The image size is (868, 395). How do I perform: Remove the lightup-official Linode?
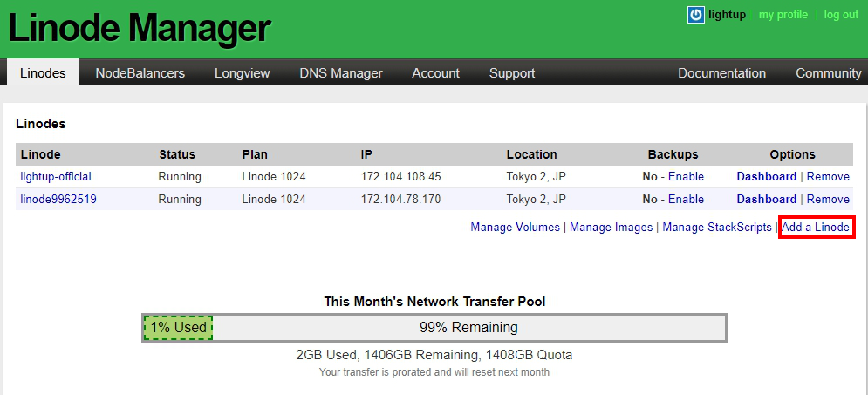[828, 176]
